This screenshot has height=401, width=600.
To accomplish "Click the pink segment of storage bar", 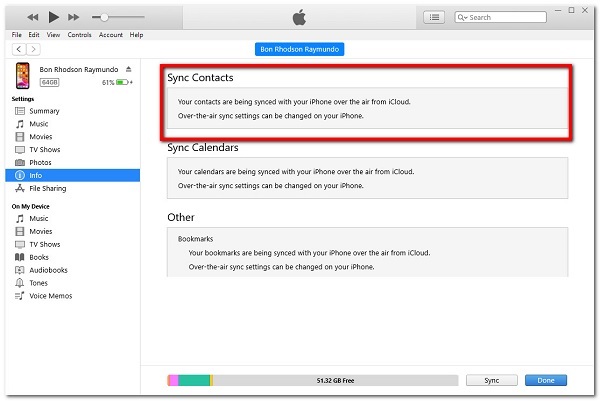I will point(174,380).
